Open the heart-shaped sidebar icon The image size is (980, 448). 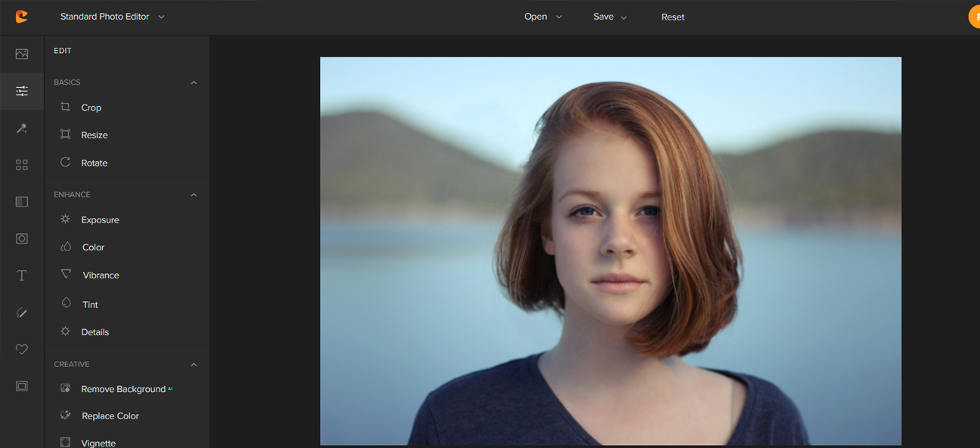click(22, 349)
